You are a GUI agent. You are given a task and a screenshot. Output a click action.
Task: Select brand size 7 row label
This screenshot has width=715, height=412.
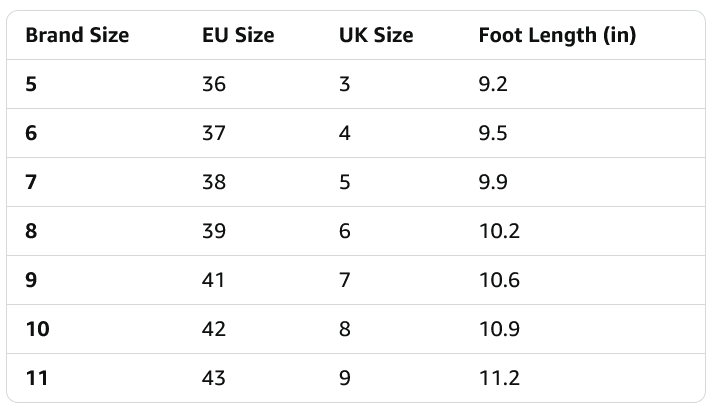tap(31, 182)
